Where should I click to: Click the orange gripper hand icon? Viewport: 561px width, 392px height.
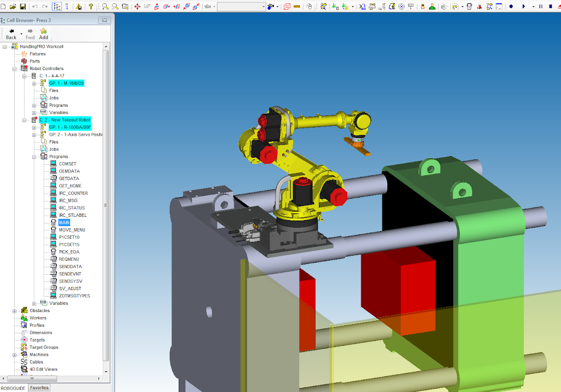coord(422,7)
